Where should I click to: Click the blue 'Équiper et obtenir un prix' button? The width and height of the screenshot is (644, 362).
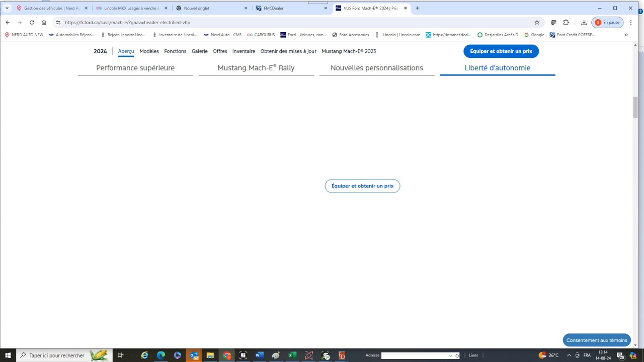pyautogui.click(x=501, y=51)
